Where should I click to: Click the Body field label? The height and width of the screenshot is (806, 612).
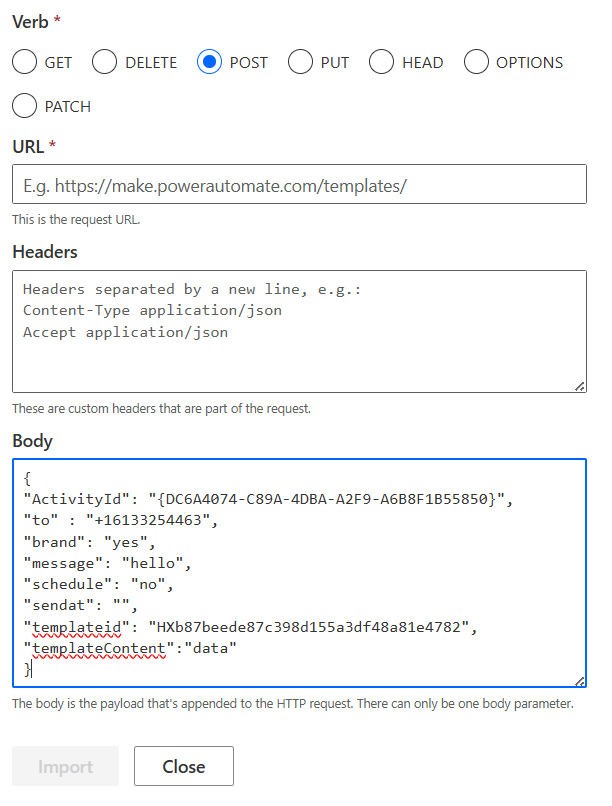[x=32, y=441]
